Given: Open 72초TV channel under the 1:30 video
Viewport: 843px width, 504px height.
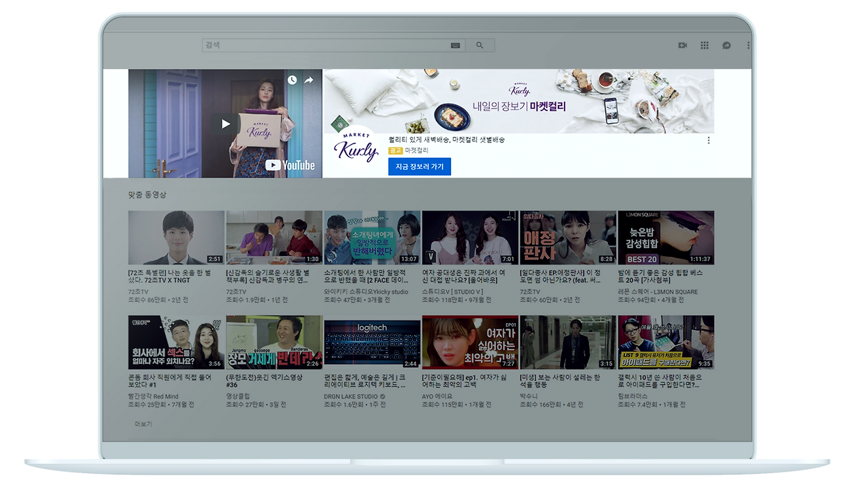Looking at the screenshot, I should 237,291.
